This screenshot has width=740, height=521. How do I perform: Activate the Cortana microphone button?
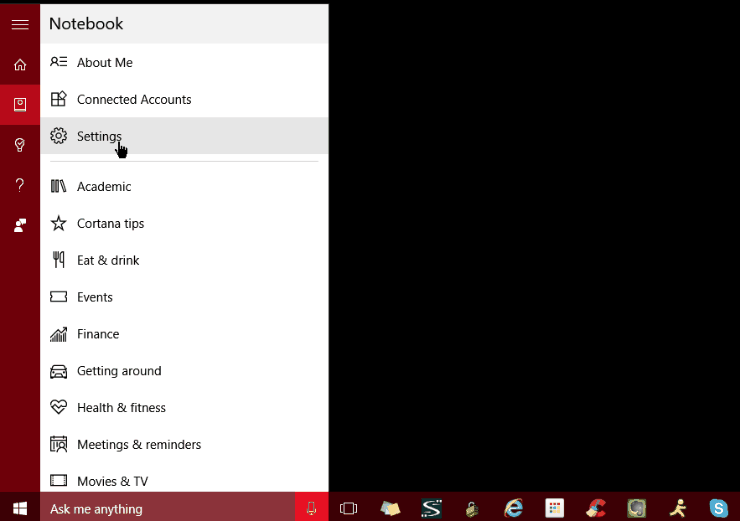click(x=311, y=508)
